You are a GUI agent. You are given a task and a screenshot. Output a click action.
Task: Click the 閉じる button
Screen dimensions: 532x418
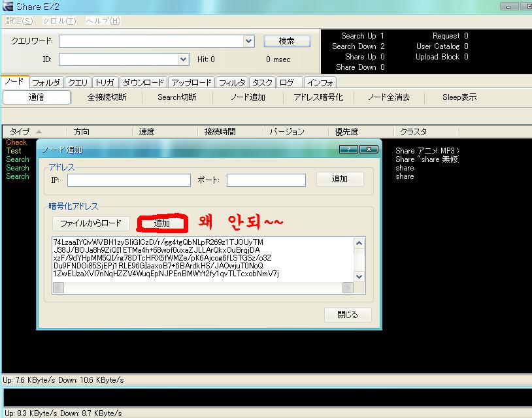click(x=348, y=315)
